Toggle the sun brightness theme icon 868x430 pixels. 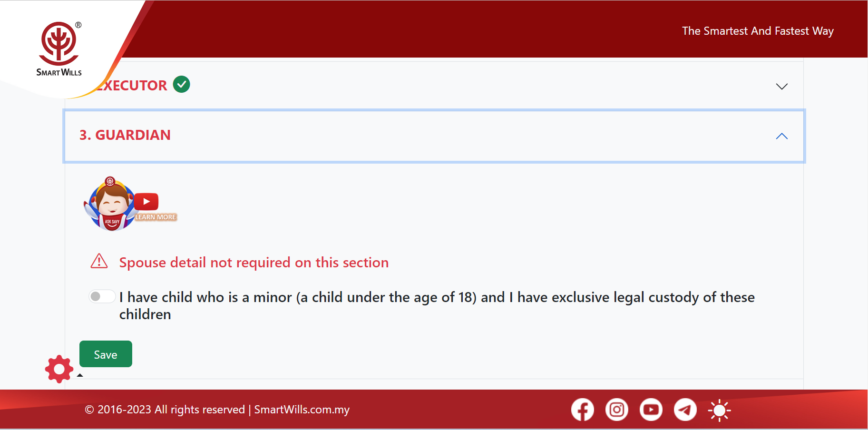(719, 410)
